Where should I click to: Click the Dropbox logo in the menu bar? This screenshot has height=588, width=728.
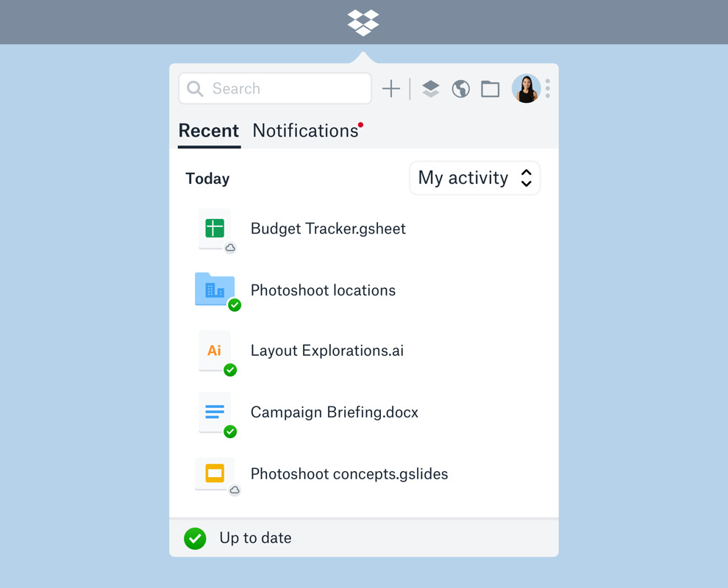click(363, 22)
